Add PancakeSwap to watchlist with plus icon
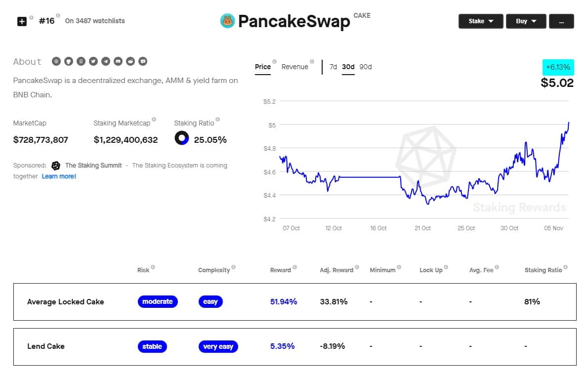 (x=22, y=21)
